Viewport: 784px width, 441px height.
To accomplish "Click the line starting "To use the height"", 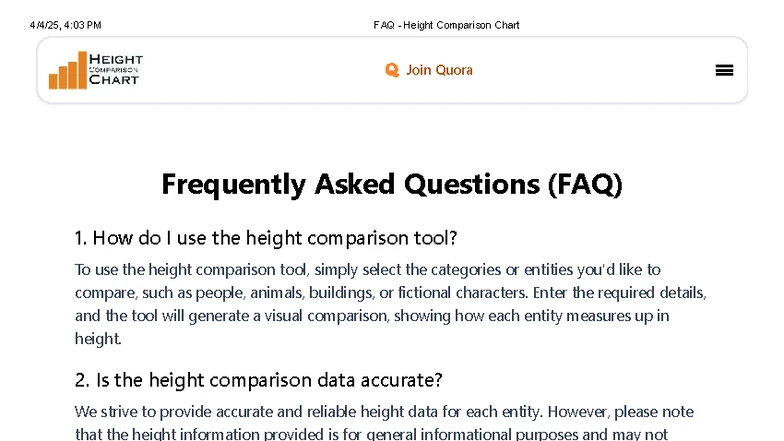I will click(x=368, y=269).
